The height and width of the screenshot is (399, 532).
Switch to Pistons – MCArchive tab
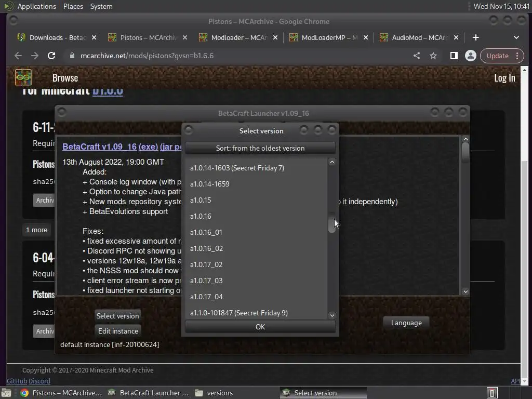[x=148, y=37]
